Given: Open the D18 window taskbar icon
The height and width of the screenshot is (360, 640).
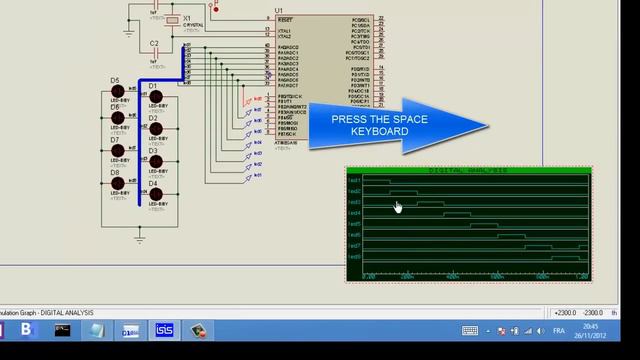Looking at the screenshot, I should coord(130,330).
